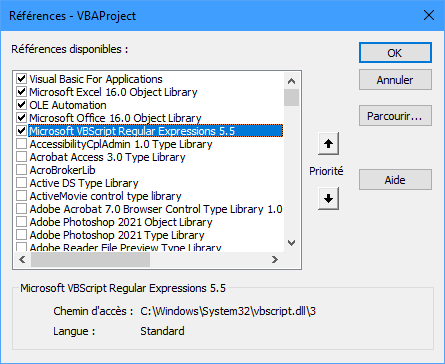This screenshot has height=364, width=445.
Task: Select Adobe Photoshop 2021 Object Library entry
Action: (121, 222)
